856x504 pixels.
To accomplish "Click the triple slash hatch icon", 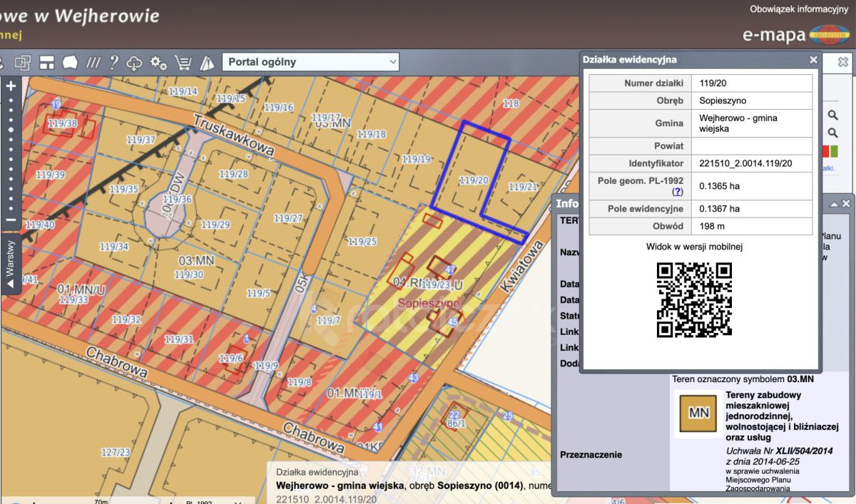I will (x=93, y=63).
